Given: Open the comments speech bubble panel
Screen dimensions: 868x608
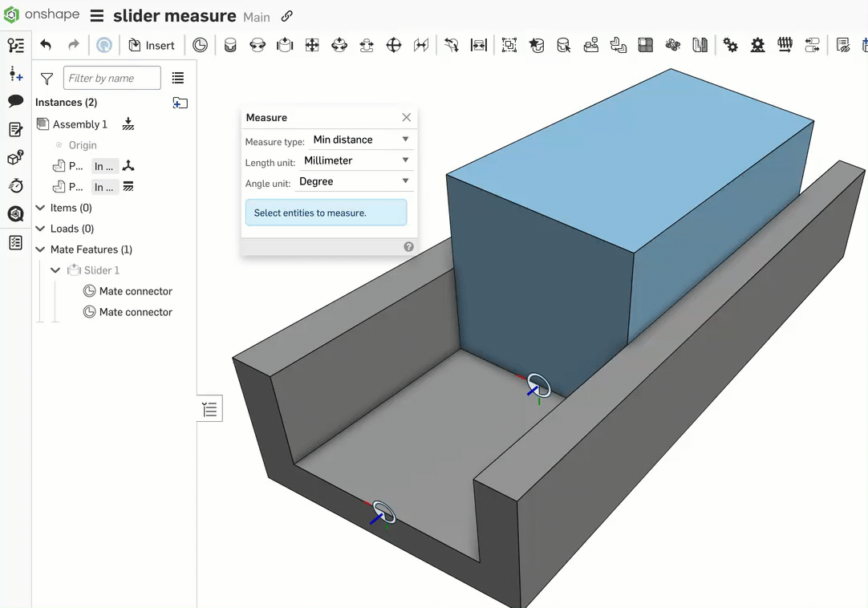Looking at the screenshot, I should coord(15,101).
